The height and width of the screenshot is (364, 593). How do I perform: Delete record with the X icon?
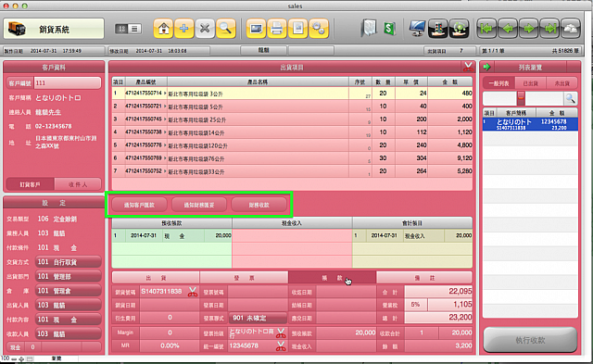[x=205, y=29]
